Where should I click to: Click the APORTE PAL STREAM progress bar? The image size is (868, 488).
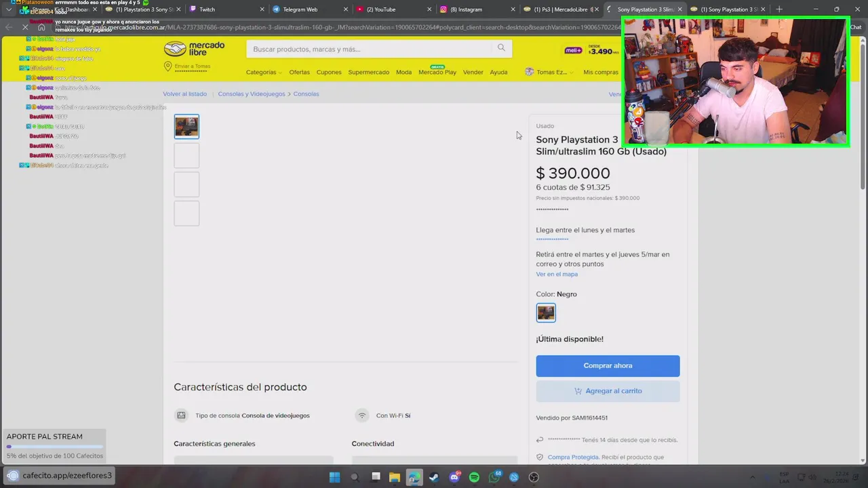tap(54, 447)
